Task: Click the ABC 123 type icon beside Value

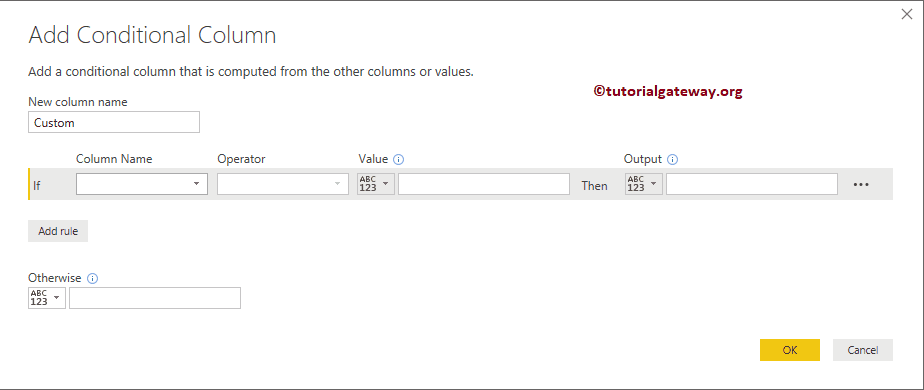Action: tap(367, 184)
